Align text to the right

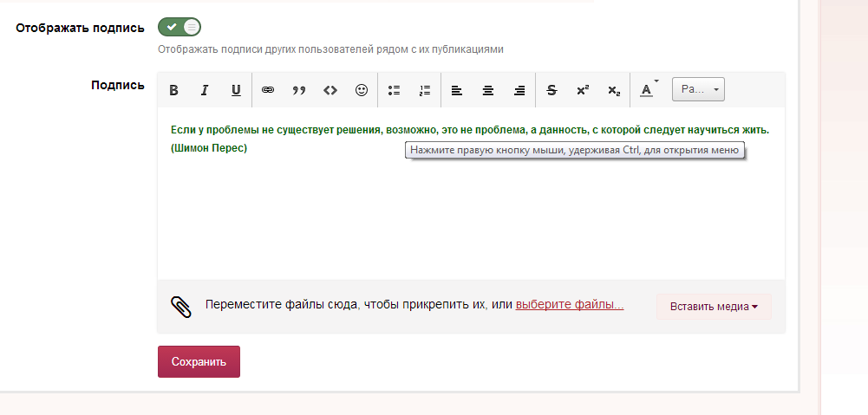click(x=519, y=90)
